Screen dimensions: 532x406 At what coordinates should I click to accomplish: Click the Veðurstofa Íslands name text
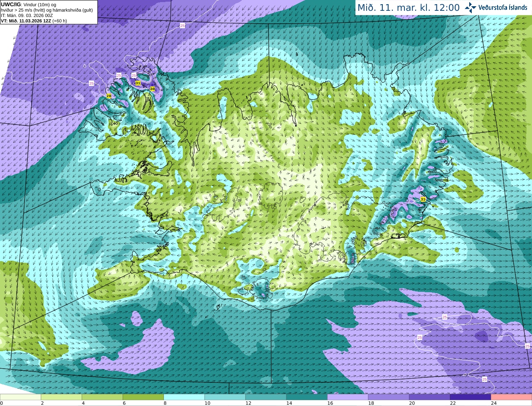click(x=503, y=7)
